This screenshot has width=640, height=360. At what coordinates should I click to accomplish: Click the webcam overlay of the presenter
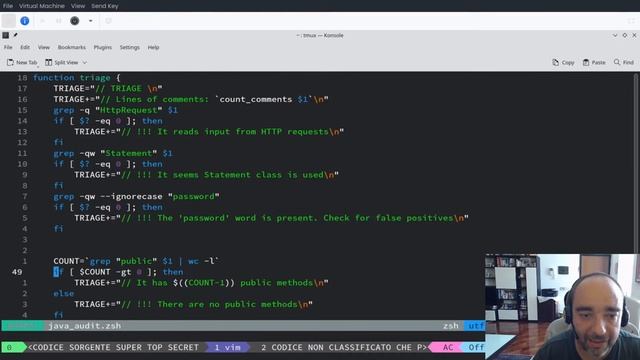pyautogui.click(x=562, y=307)
